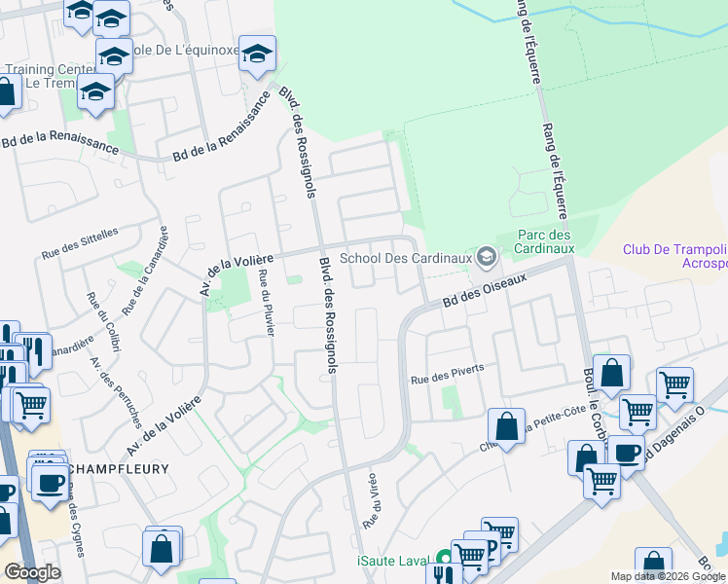This screenshot has height=584, width=728.
Task: Click the Google logo
Action: pyautogui.click(x=32, y=572)
